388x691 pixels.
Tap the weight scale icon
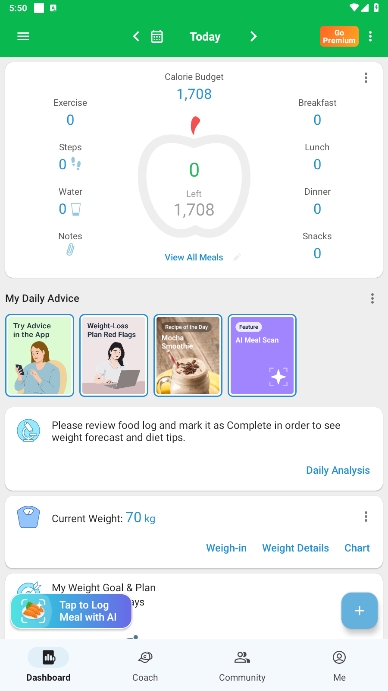[x=28, y=517]
